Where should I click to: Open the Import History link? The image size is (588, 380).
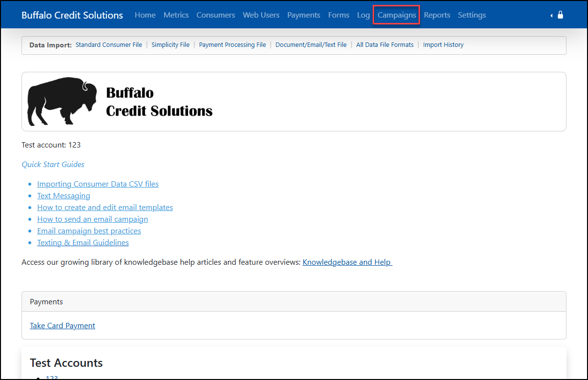pyautogui.click(x=443, y=45)
